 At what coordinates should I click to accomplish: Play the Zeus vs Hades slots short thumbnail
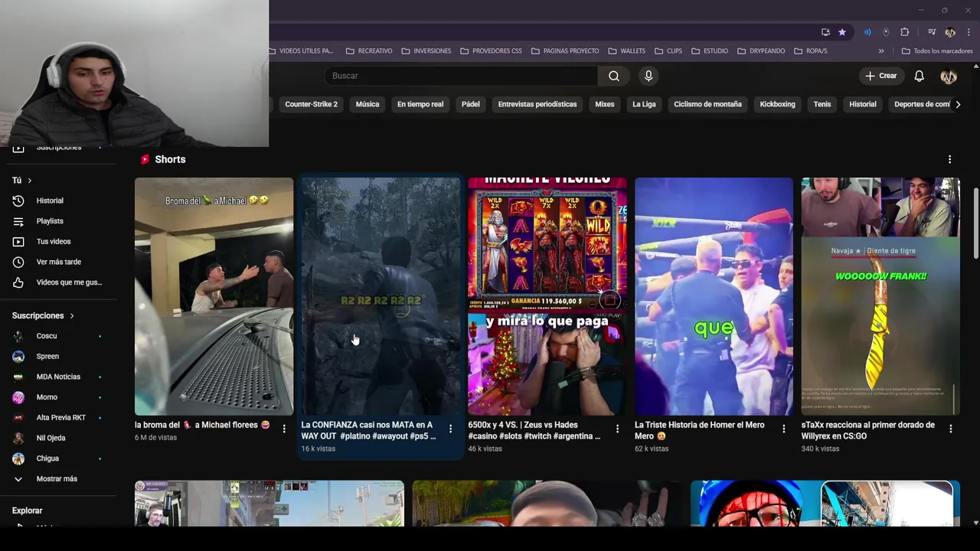[x=547, y=296]
